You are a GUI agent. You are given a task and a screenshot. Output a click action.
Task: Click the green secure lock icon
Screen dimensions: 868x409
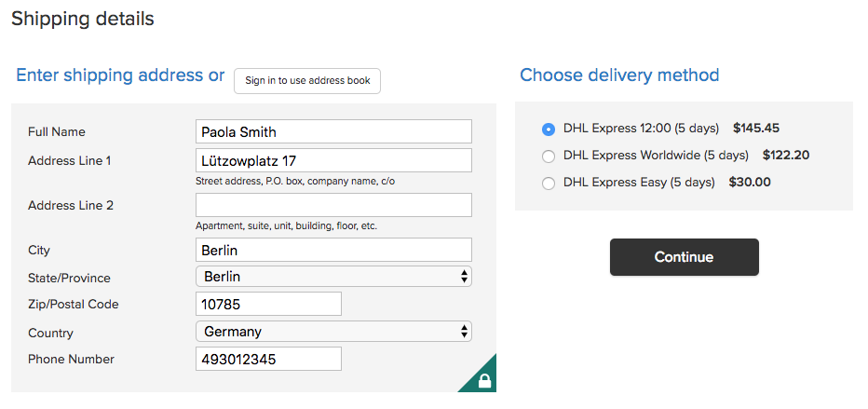[483, 380]
